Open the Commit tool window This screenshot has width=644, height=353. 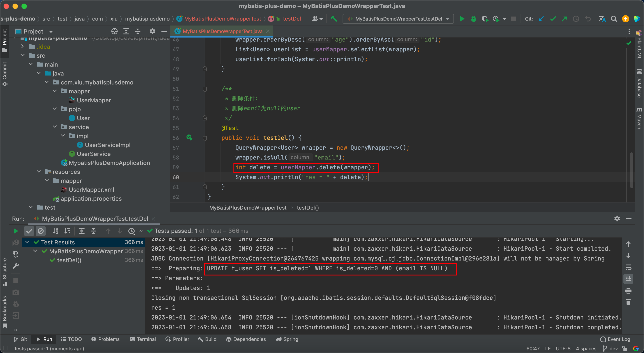(x=4, y=74)
